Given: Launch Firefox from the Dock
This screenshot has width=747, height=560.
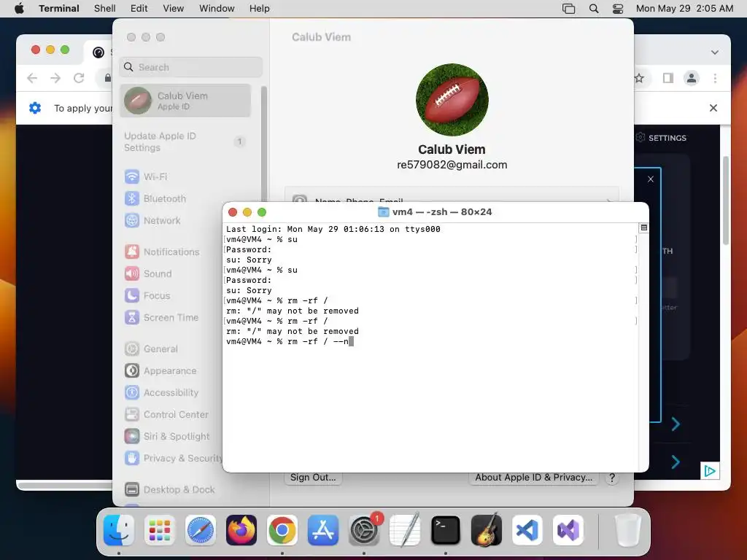Looking at the screenshot, I should click(x=241, y=530).
